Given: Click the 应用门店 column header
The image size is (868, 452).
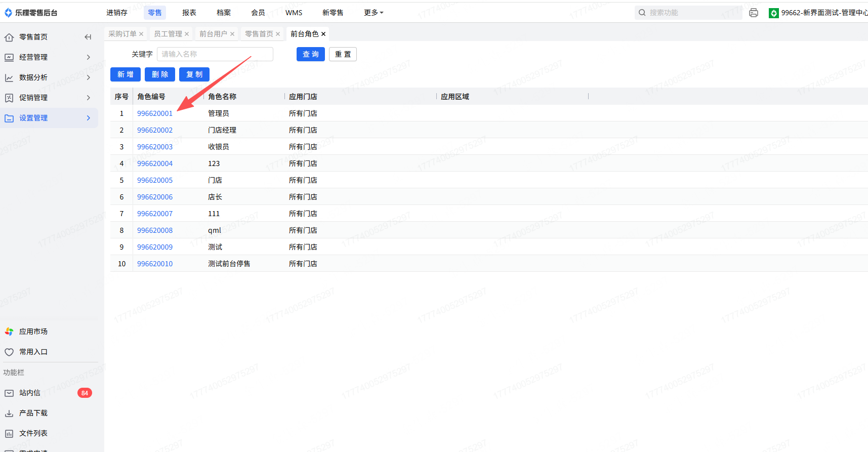Looking at the screenshot, I should click(303, 97).
